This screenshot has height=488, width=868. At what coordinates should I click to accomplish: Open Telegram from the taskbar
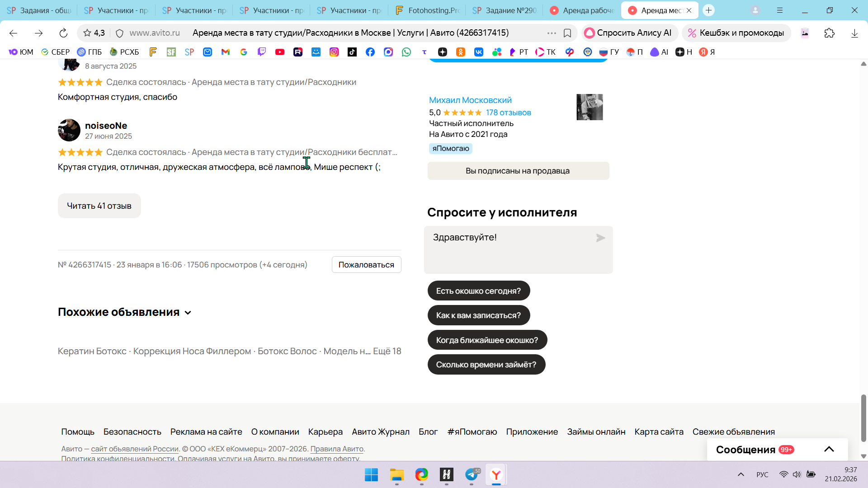tap(472, 474)
